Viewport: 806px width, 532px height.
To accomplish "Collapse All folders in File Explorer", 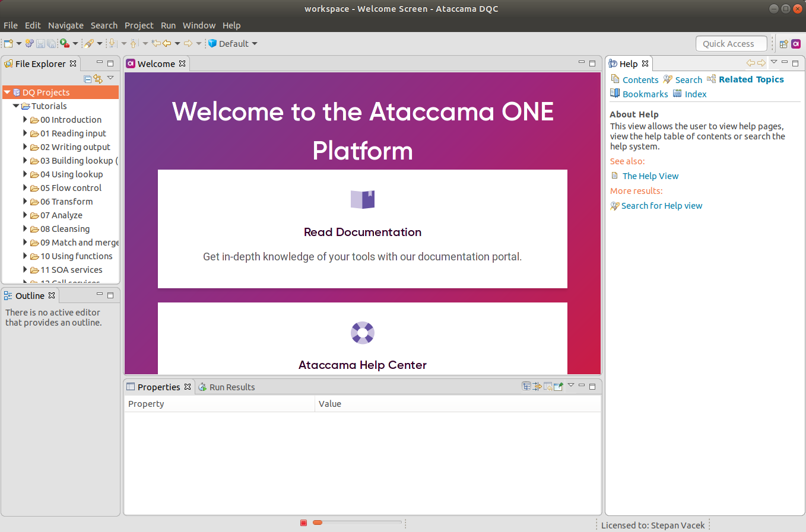I will 87,78.
